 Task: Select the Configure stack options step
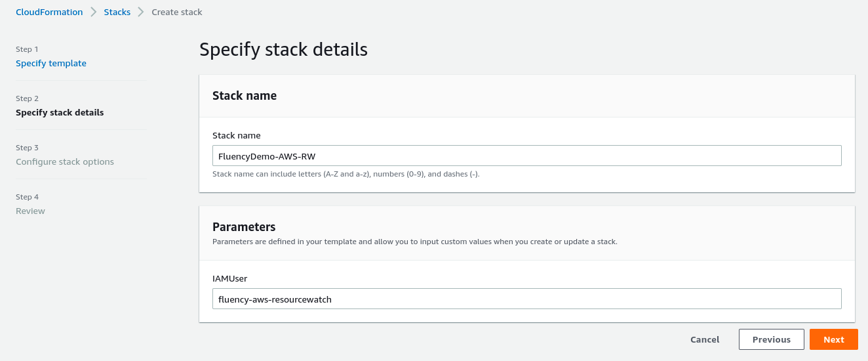coord(65,162)
